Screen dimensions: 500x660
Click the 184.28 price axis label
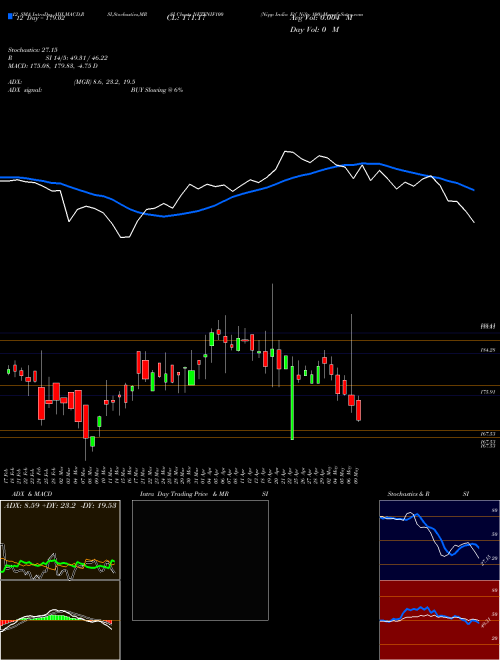pyautogui.click(x=489, y=350)
